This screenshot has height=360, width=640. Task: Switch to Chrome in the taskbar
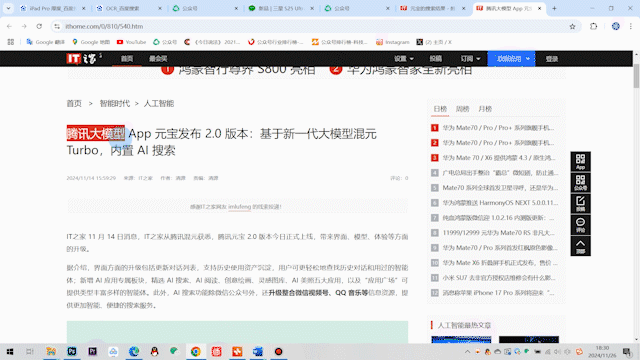tap(196, 351)
